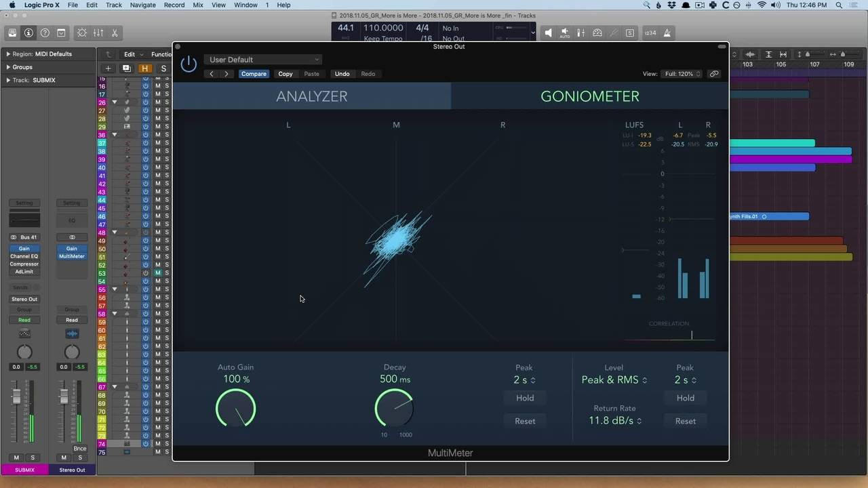Click the master mute speaker icon
Image resolution: width=868 pixels, height=488 pixels.
pyautogui.click(x=548, y=33)
